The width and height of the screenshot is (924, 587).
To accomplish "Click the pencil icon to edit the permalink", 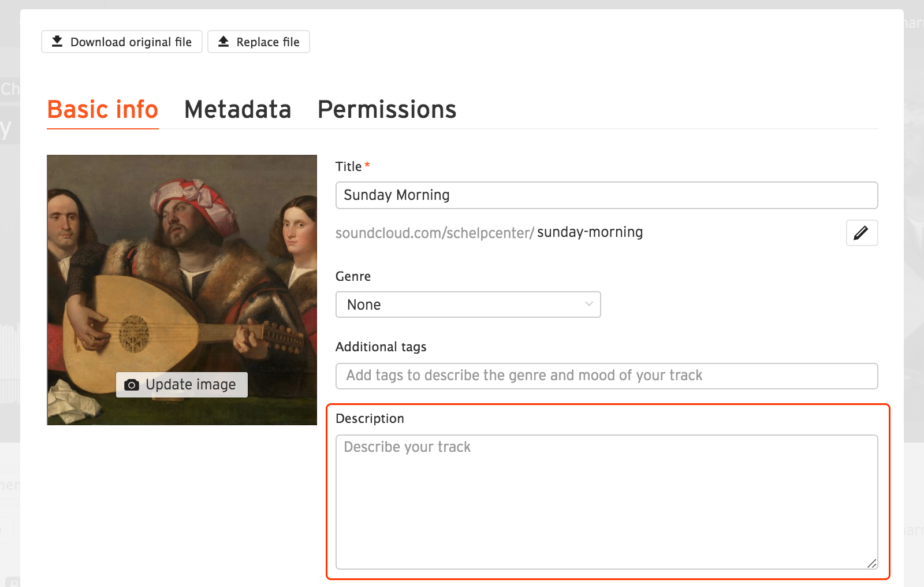I will 862,233.
